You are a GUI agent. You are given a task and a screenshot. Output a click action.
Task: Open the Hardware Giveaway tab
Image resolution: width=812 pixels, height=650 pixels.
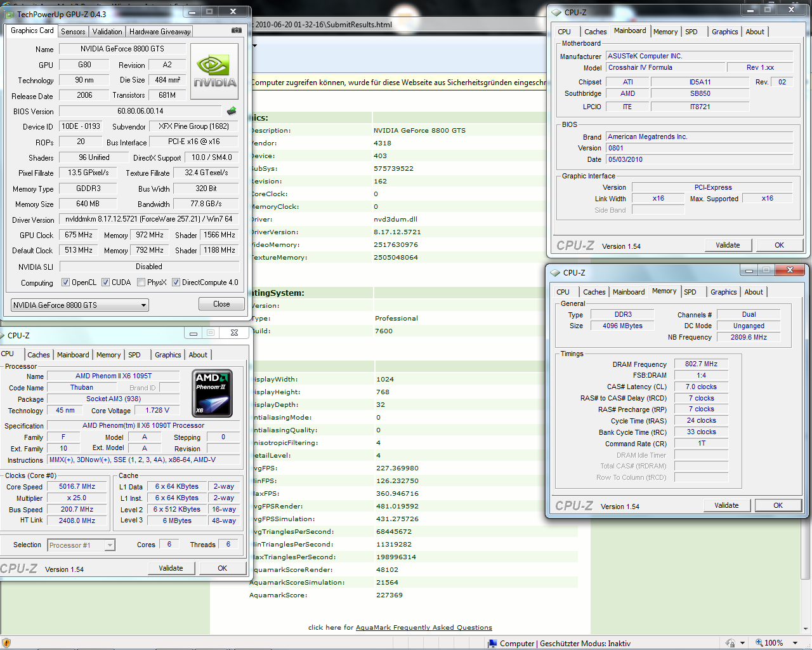(x=160, y=32)
